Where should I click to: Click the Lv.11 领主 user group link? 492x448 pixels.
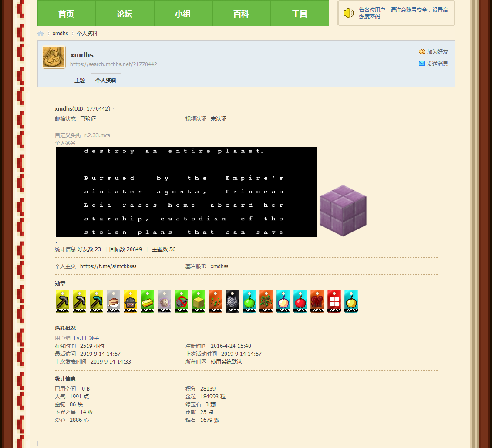point(87,338)
